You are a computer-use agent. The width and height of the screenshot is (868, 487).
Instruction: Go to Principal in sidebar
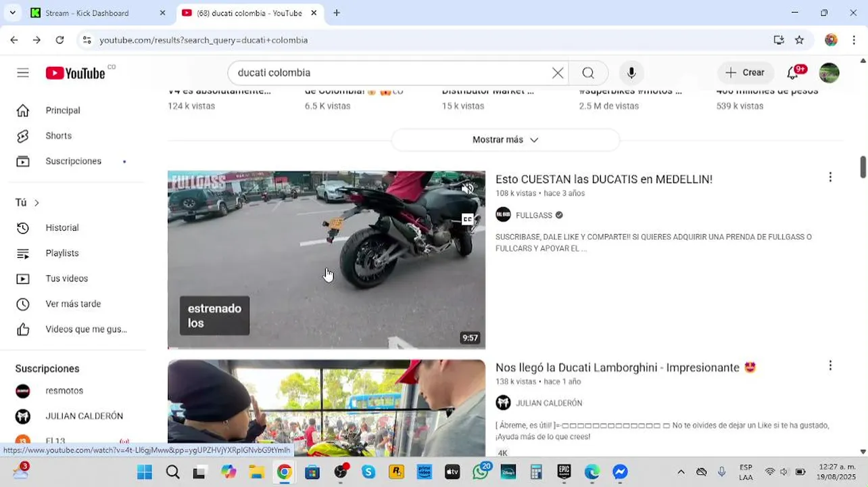point(63,110)
